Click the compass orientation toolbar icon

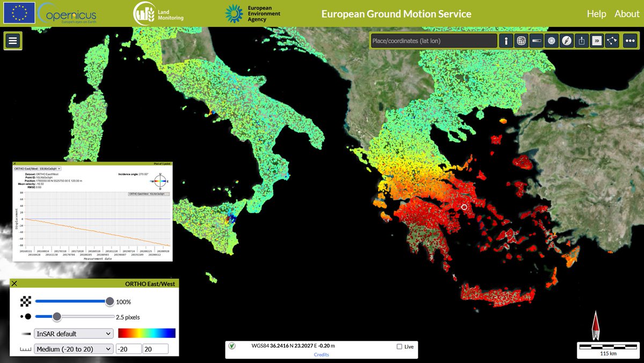pos(567,40)
